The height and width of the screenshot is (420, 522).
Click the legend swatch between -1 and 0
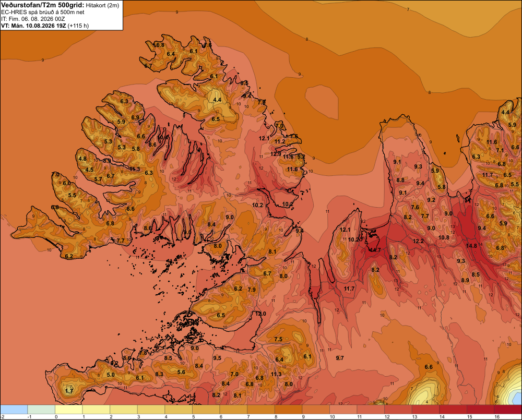pyautogui.click(x=41, y=410)
